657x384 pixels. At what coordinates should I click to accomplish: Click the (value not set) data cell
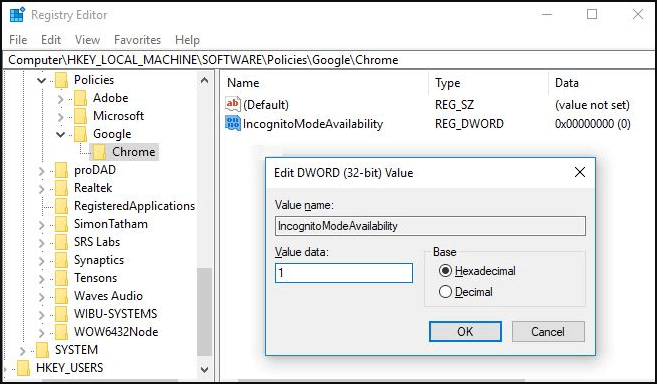click(x=592, y=104)
